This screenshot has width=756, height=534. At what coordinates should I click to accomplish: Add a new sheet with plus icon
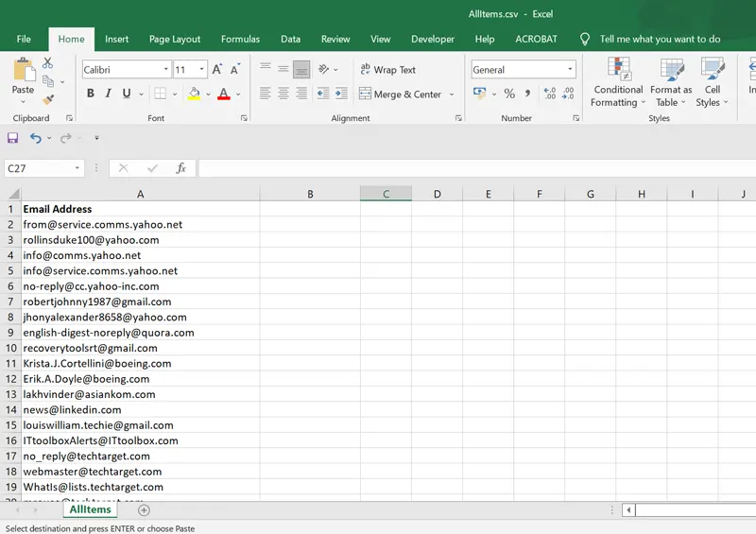[144, 510]
